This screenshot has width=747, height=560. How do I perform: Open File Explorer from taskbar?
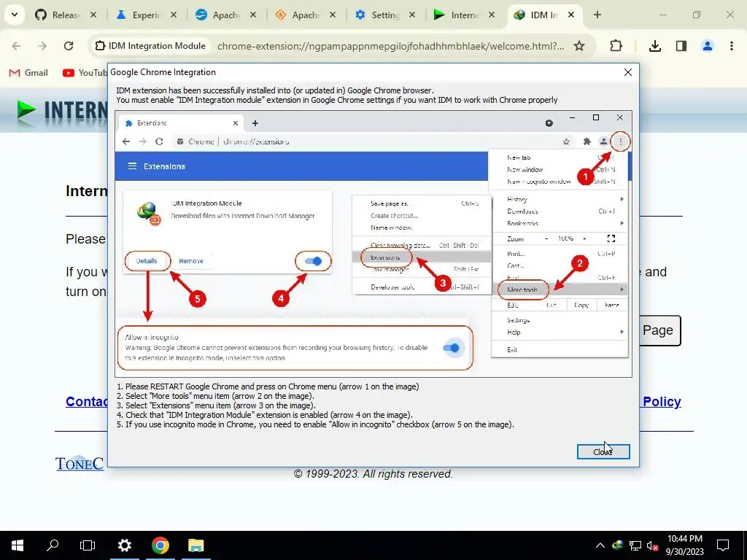[x=196, y=545]
